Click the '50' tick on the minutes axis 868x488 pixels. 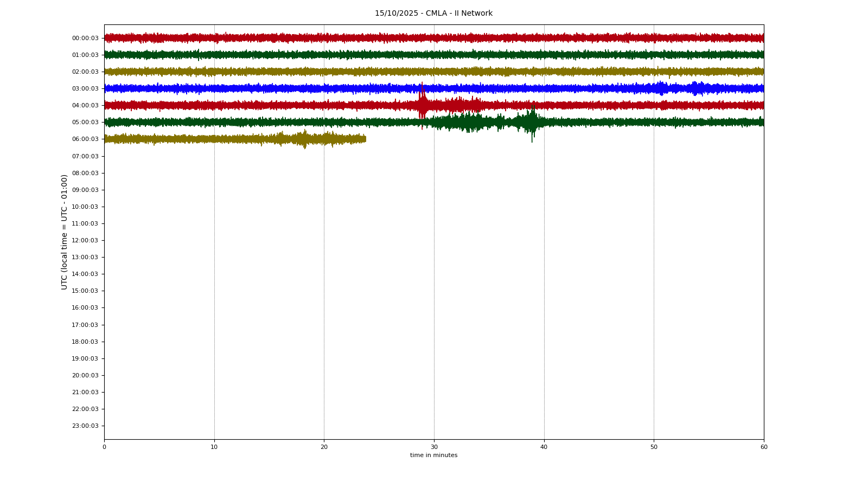pyautogui.click(x=654, y=447)
